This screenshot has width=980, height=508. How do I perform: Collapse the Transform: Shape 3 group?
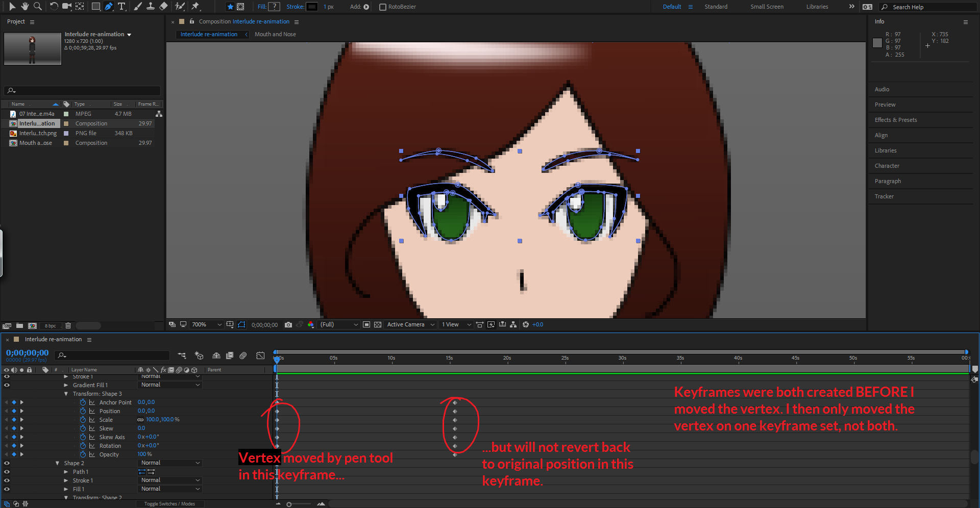[66, 394]
